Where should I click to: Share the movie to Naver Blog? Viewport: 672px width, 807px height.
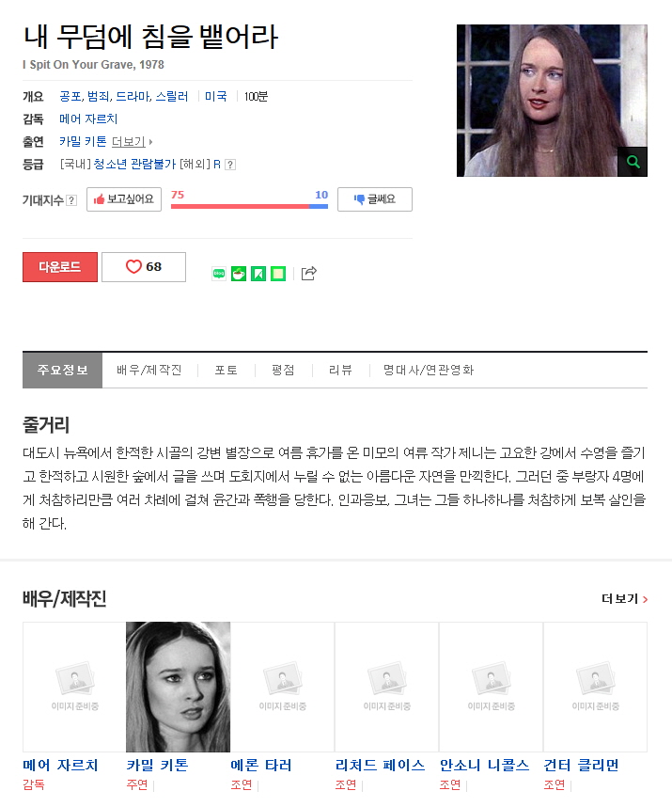(x=219, y=274)
